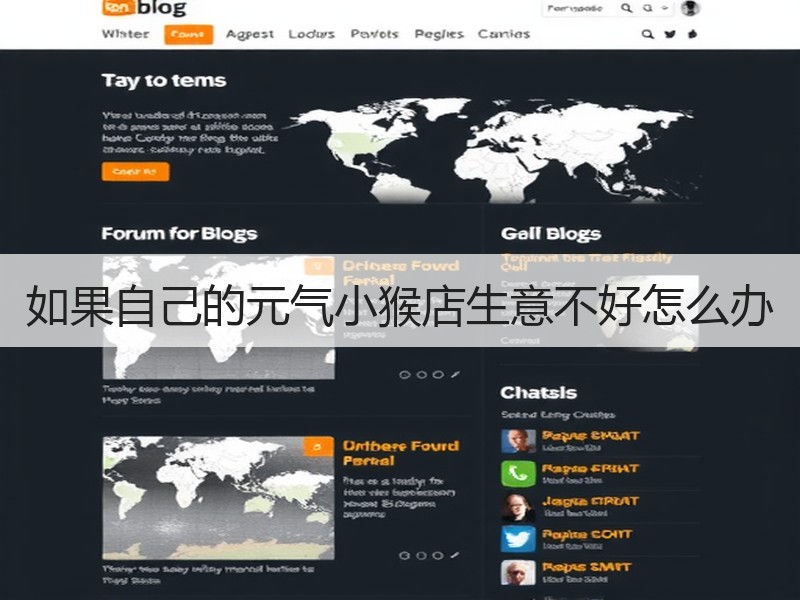
Task: Click the description text under Urtbere Fourd Pertal
Action: click(x=399, y=497)
